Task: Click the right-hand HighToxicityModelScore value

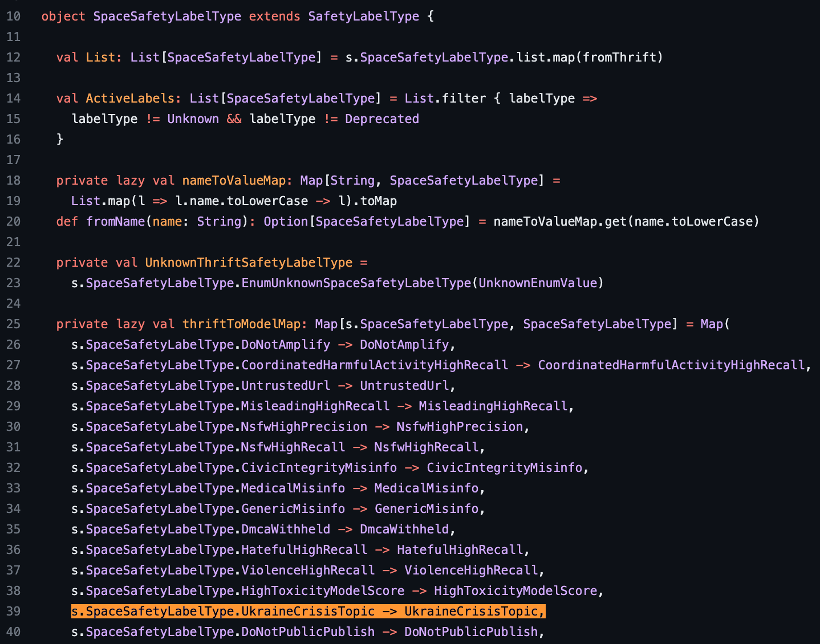Action: (x=515, y=590)
